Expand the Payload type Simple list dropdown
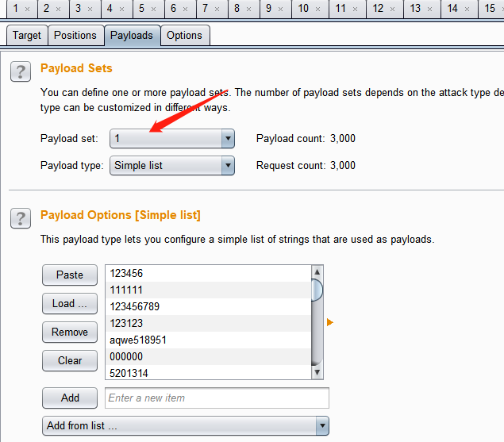 pos(172,166)
